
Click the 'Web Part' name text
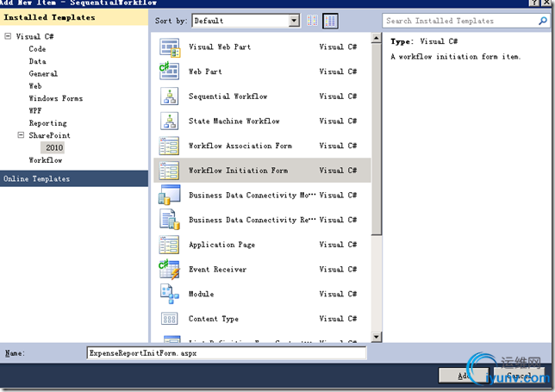(205, 72)
